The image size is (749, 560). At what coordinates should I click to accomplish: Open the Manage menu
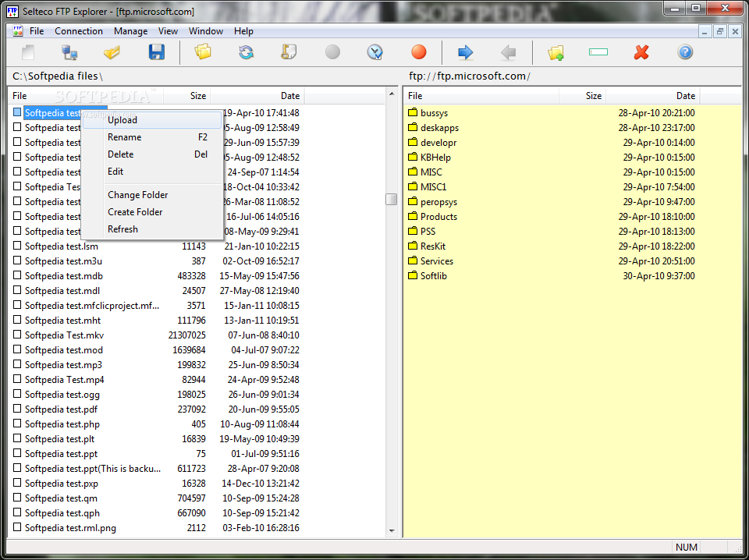tap(130, 31)
